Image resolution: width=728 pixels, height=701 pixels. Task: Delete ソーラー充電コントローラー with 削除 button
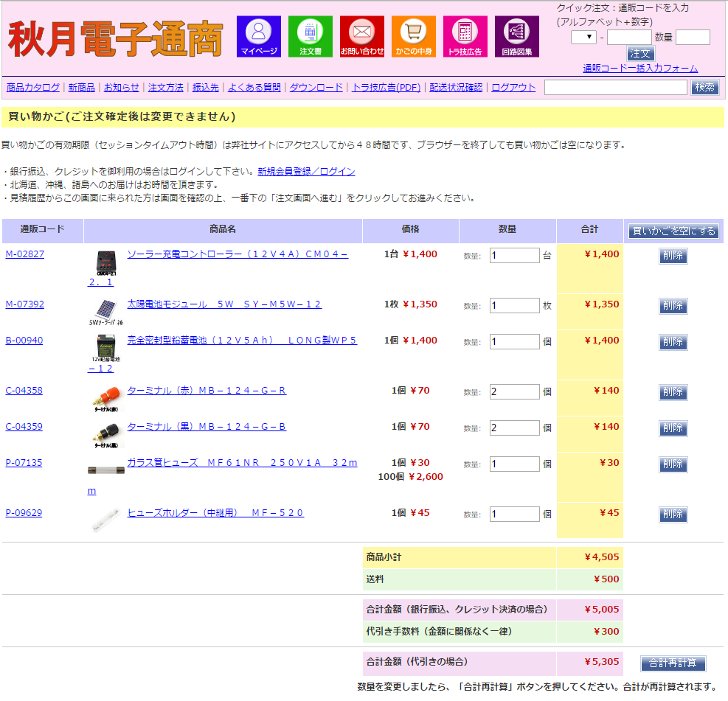click(x=673, y=256)
